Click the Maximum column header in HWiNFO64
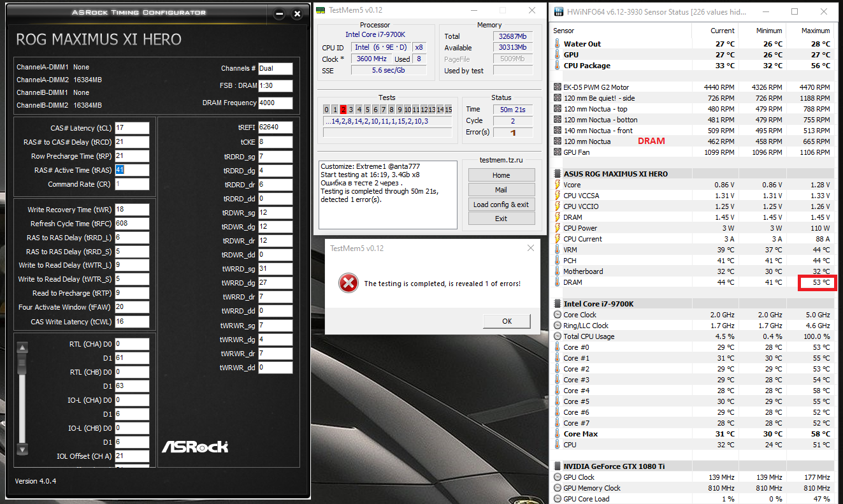 (x=816, y=31)
